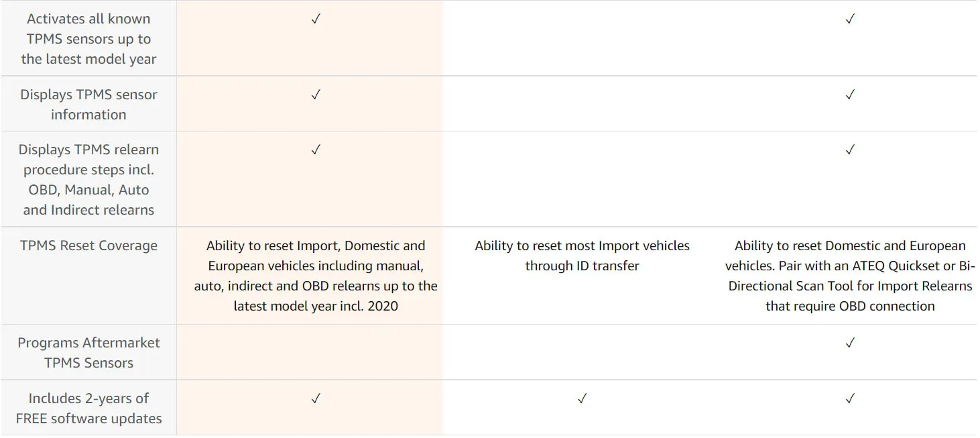Click relearn procedure steps checkmark, right column
The image size is (980, 438).
[850, 150]
